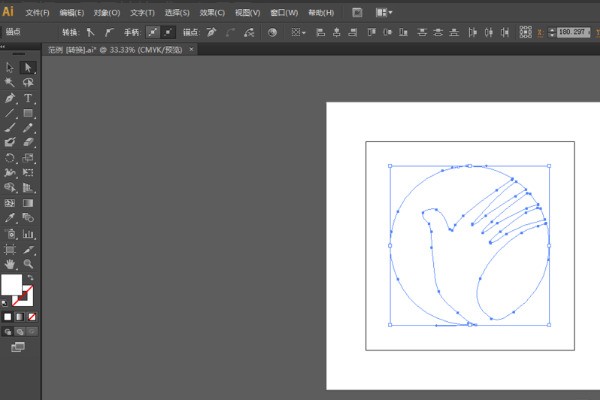Horizontally align selected anchors left
Viewport: 600px width, 400px height.
coord(321,32)
